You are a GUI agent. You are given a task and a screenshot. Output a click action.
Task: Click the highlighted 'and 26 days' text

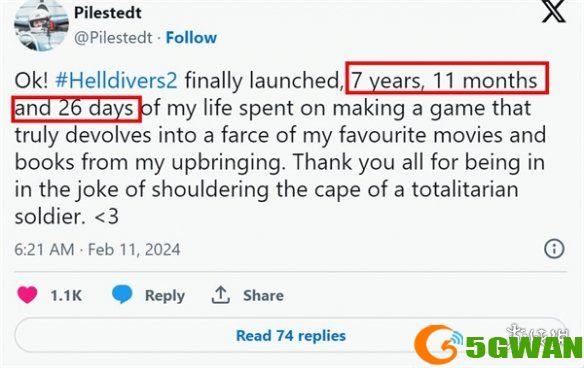tap(74, 108)
